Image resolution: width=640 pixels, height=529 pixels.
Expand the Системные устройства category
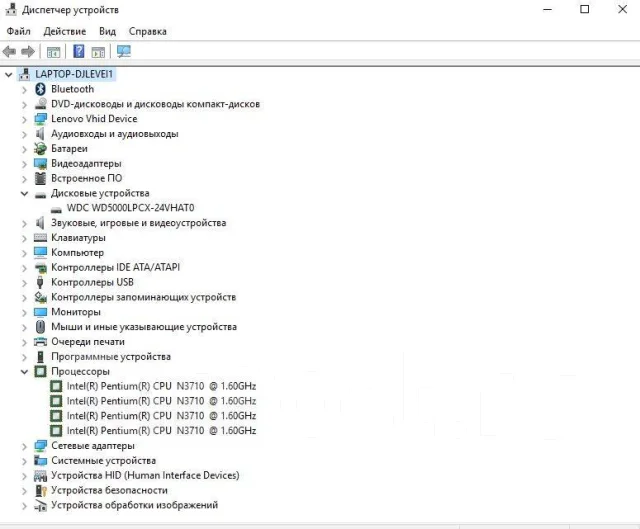tap(24, 461)
